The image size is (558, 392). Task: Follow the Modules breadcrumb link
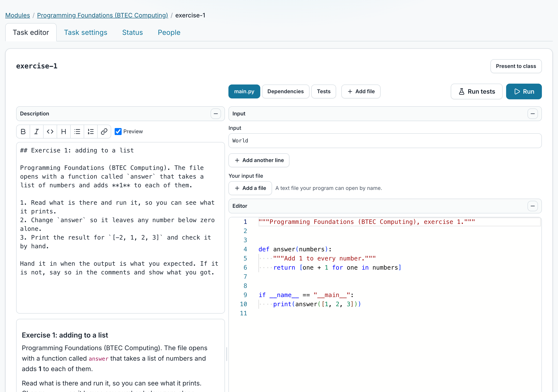point(17,15)
